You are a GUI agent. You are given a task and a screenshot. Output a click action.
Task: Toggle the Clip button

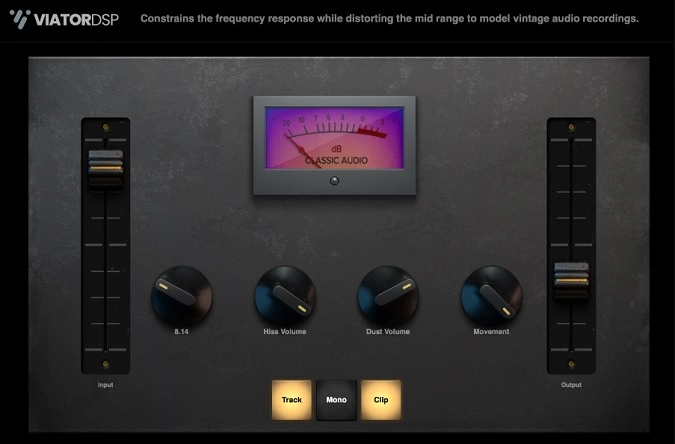(x=381, y=400)
